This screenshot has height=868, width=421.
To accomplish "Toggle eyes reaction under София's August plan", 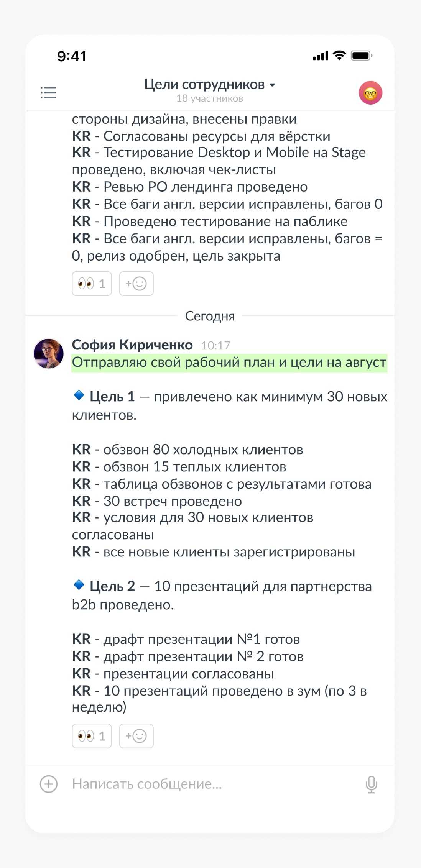I will point(92,736).
